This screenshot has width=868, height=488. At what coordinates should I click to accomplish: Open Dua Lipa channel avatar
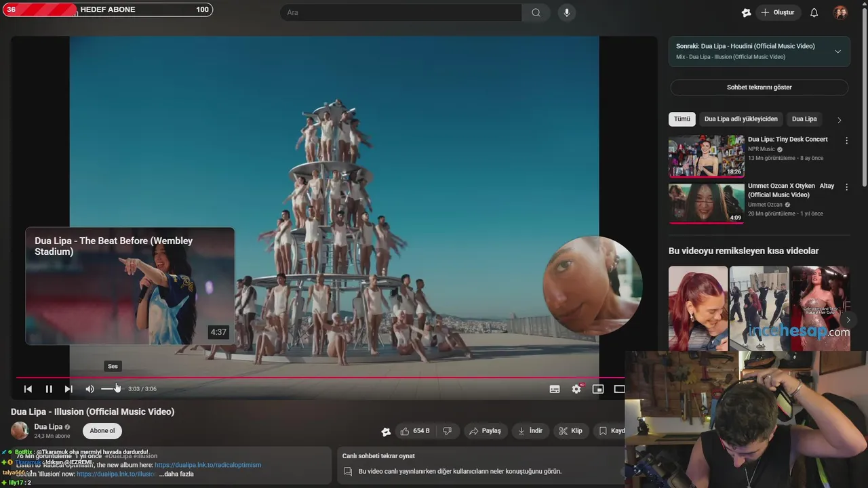coord(20,430)
